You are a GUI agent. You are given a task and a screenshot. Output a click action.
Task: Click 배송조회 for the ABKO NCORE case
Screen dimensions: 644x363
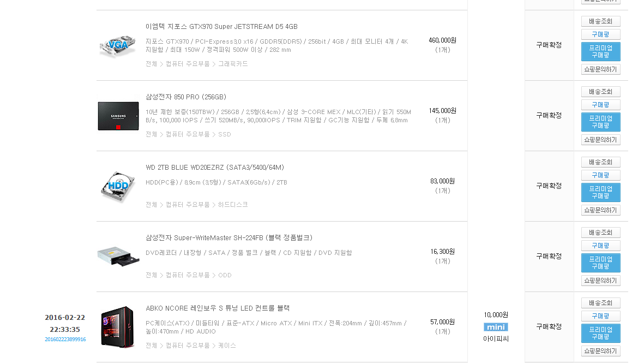point(600,303)
